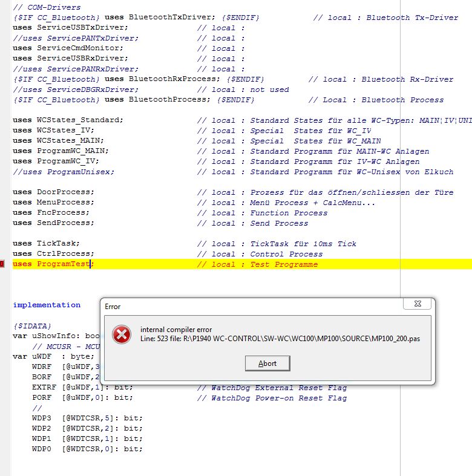
Task: Click 'uses BluetoothProcess;' text
Action: 157,100
